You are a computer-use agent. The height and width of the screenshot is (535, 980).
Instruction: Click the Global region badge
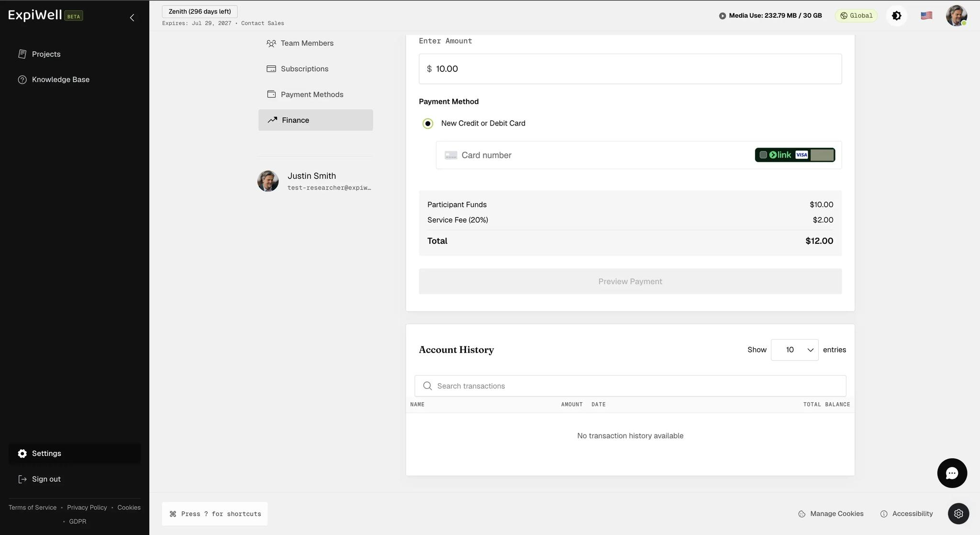pos(856,16)
